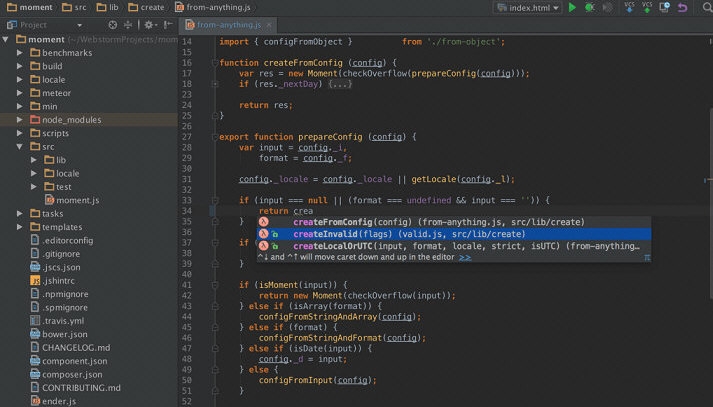Image resolution: width=713 pixels, height=407 pixels.
Task: Select the CONTRIBUTING.md file
Action: pos(75,388)
